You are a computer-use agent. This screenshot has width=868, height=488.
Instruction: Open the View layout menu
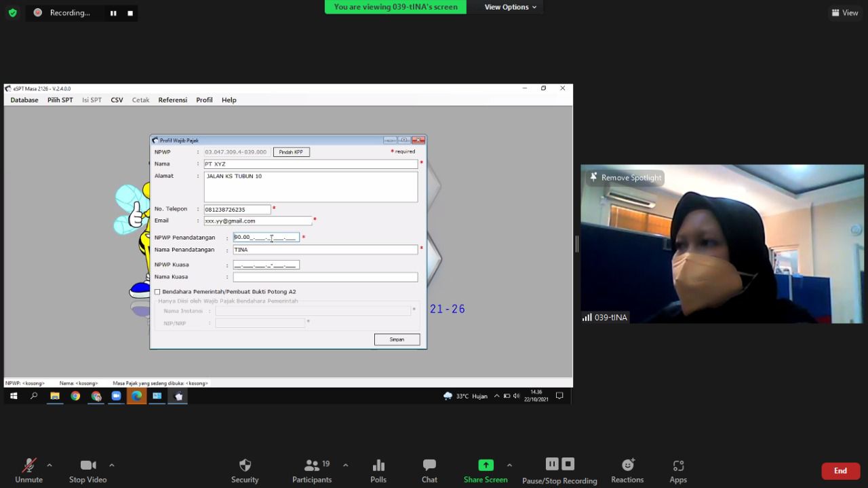click(845, 13)
